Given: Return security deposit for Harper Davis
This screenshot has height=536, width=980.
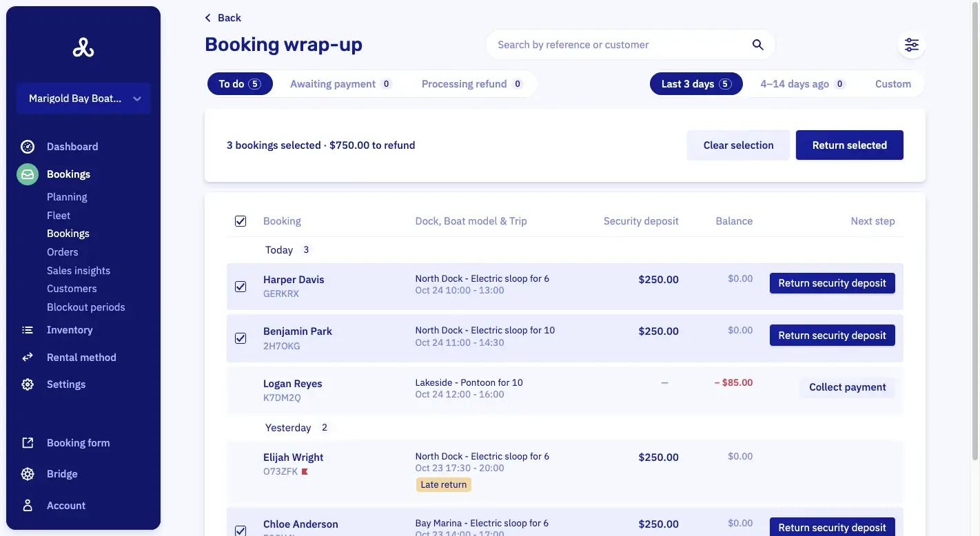Looking at the screenshot, I should pyautogui.click(x=833, y=283).
